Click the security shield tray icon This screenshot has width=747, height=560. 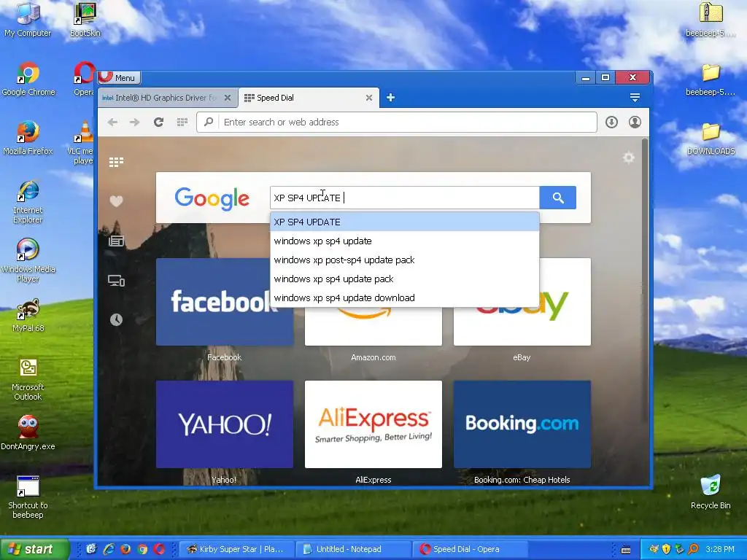[x=667, y=549]
